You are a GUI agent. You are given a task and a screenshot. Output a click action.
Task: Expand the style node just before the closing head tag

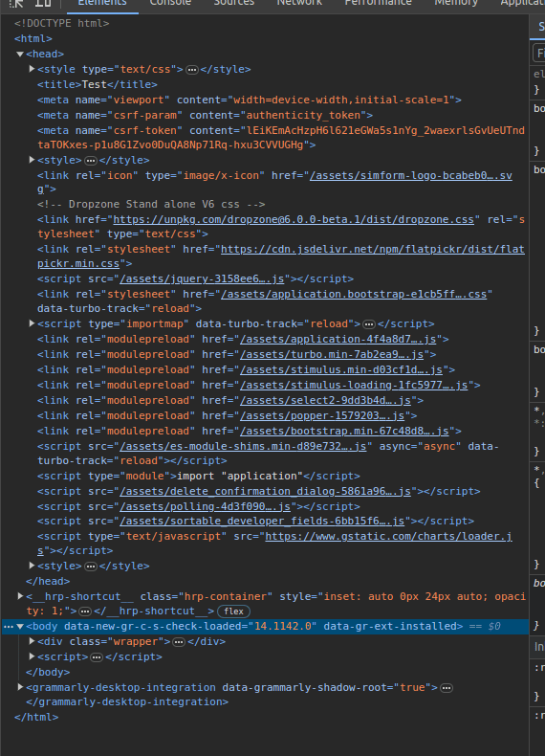point(32,566)
